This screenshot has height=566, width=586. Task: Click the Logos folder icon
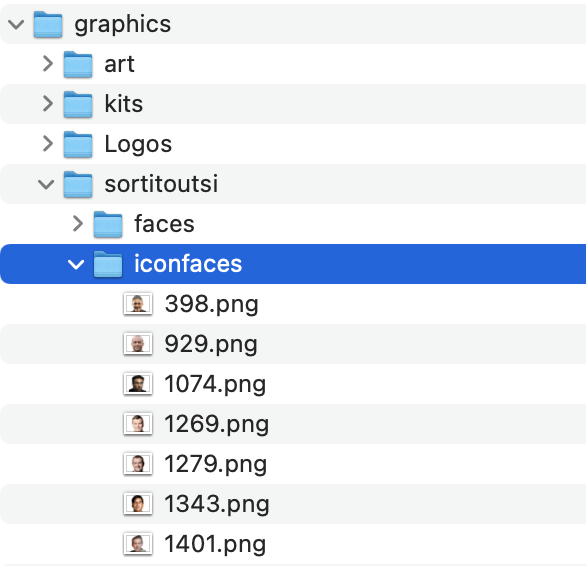(x=78, y=144)
